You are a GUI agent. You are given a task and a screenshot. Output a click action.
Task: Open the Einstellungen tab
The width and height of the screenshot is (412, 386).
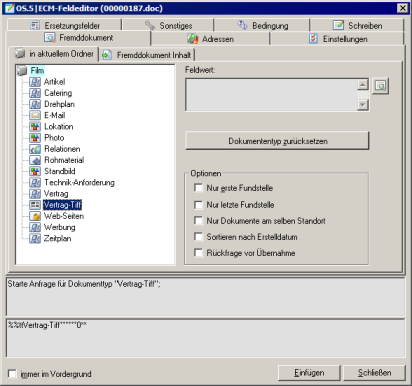pos(337,39)
